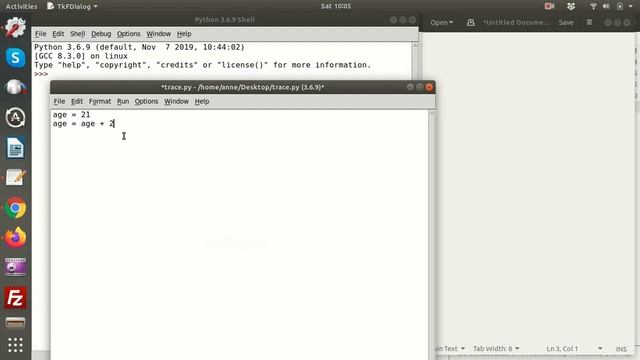Viewport: 640px width, 360px height.
Task: Click the Python Shell >>> prompt
Action: [x=41, y=74]
